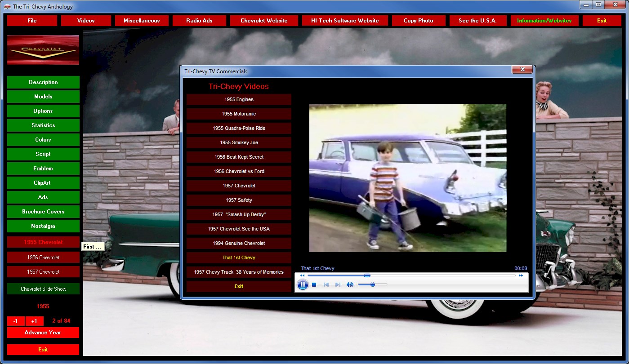Click the Advance Year button

tap(43, 333)
